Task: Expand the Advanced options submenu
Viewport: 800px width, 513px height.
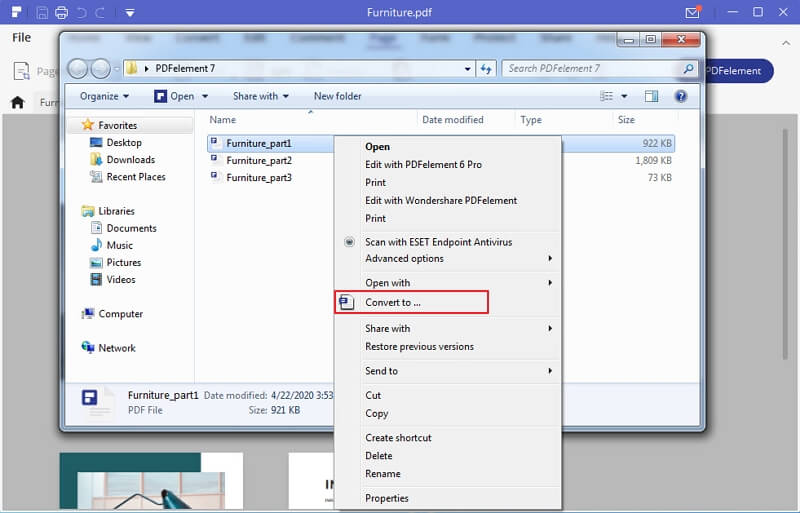Action: pos(448,258)
